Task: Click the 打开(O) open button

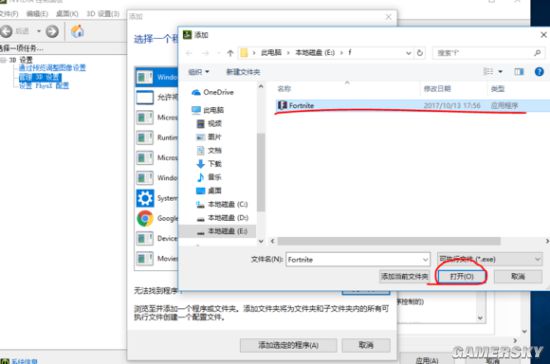Action: 462,276
